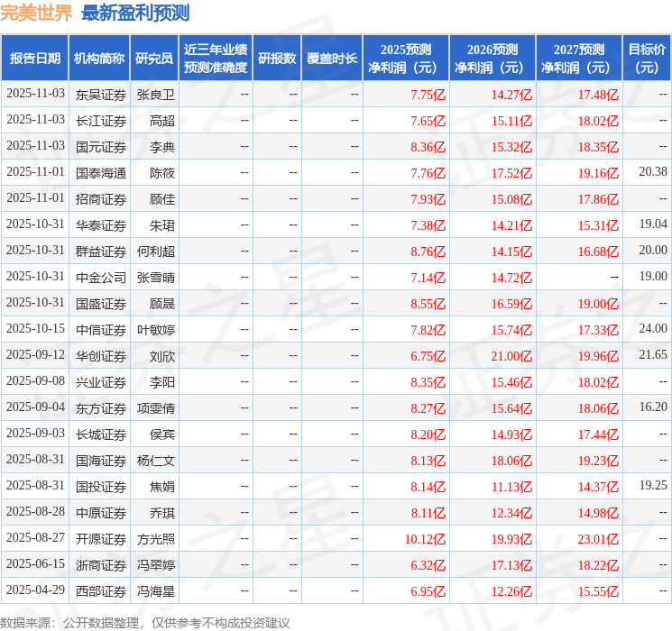Click the 21.00亿 2026 profit value
Viewport: 672px width, 631px height.
tap(511, 356)
